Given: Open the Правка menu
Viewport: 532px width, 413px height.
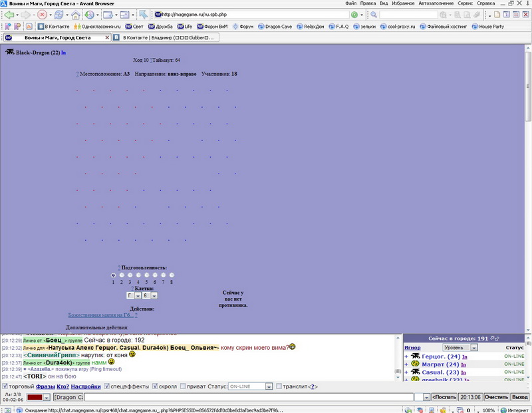Looking at the screenshot, I should (368, 3).
